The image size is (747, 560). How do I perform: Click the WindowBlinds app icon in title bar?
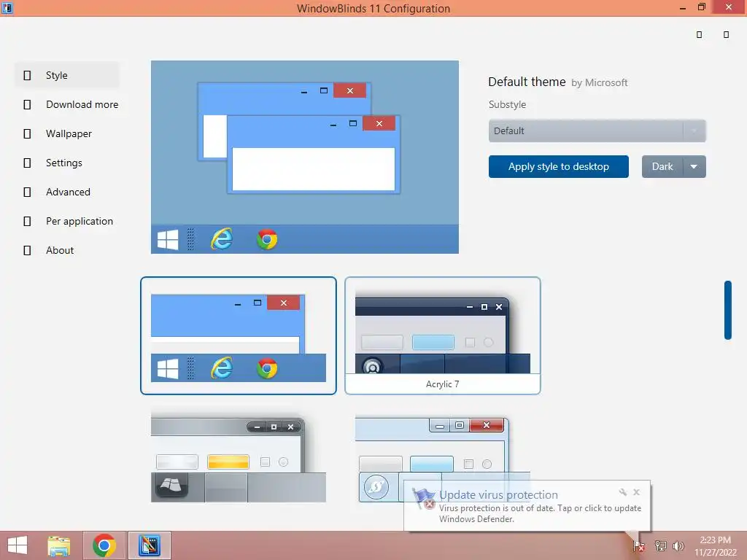point(7,7)
